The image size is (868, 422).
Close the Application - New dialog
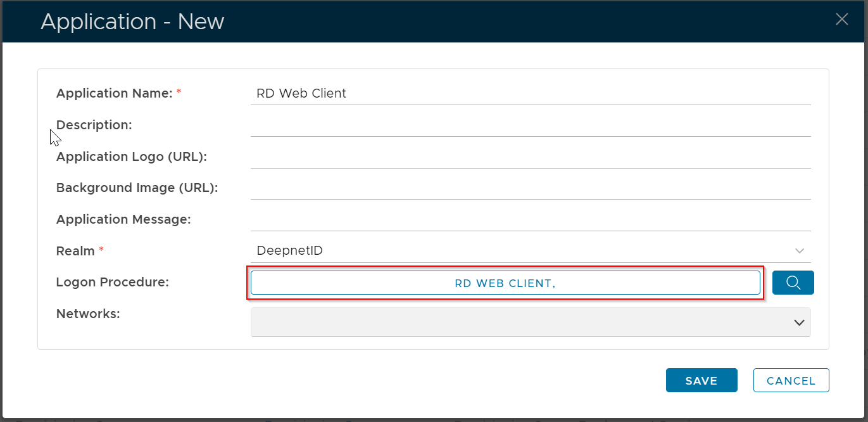pos(841,20)
